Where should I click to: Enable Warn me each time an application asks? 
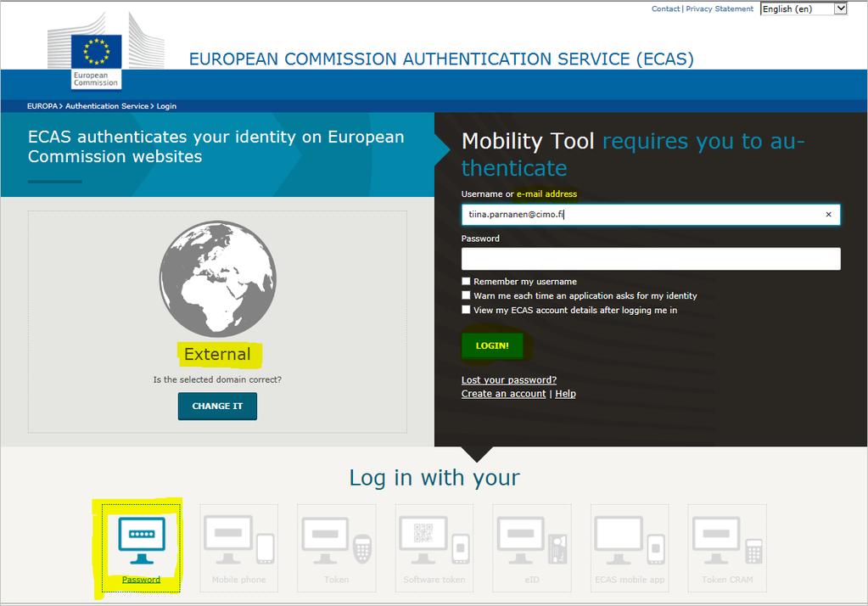pos(466,295)
